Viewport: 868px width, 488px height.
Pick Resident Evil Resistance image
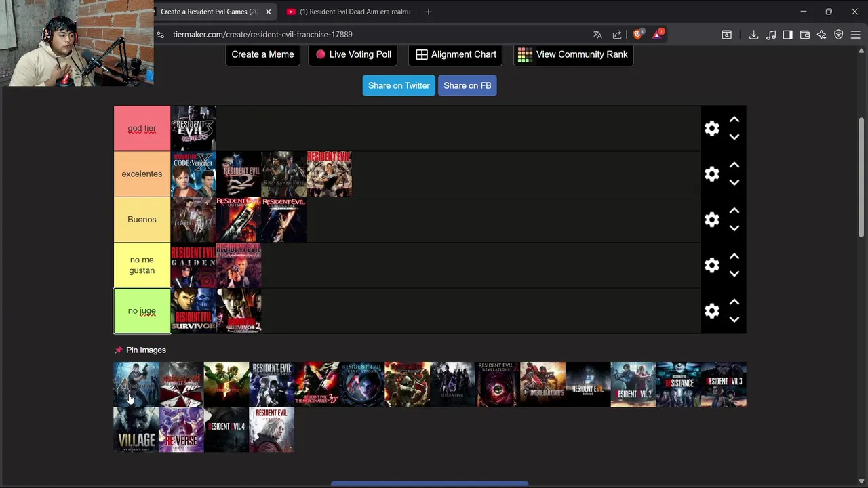[678, 384]
